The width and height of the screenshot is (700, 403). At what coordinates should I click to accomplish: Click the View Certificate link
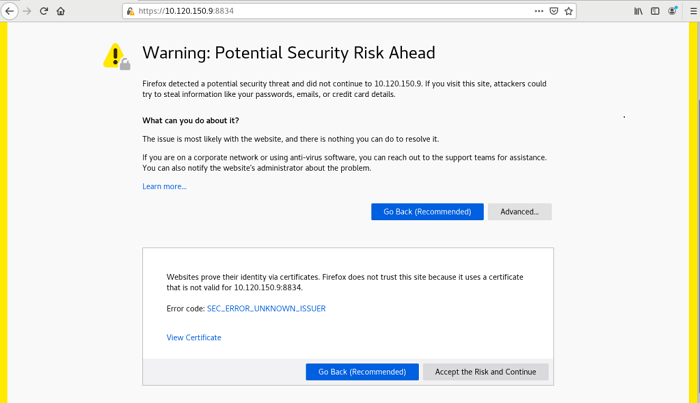tap(194, 338)
